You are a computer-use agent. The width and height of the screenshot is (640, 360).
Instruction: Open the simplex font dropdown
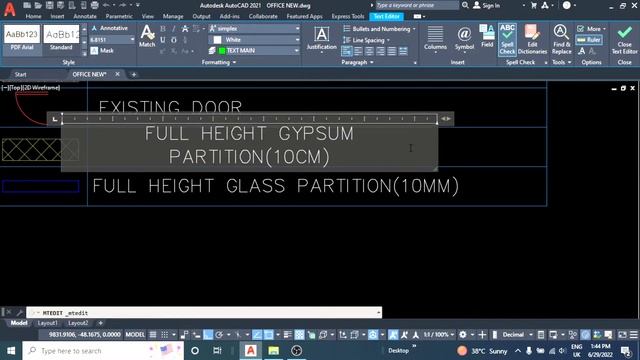coord(255,29)
